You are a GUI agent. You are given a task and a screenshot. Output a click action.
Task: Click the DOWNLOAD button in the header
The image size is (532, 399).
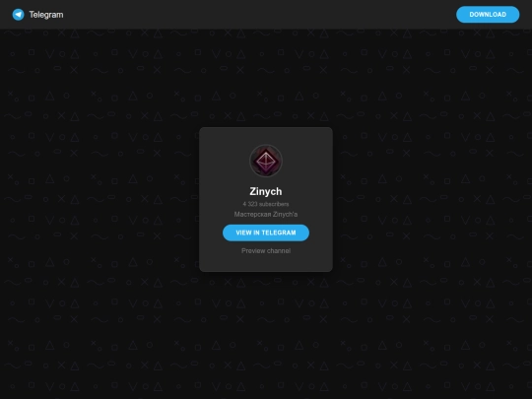coord(488,15)
